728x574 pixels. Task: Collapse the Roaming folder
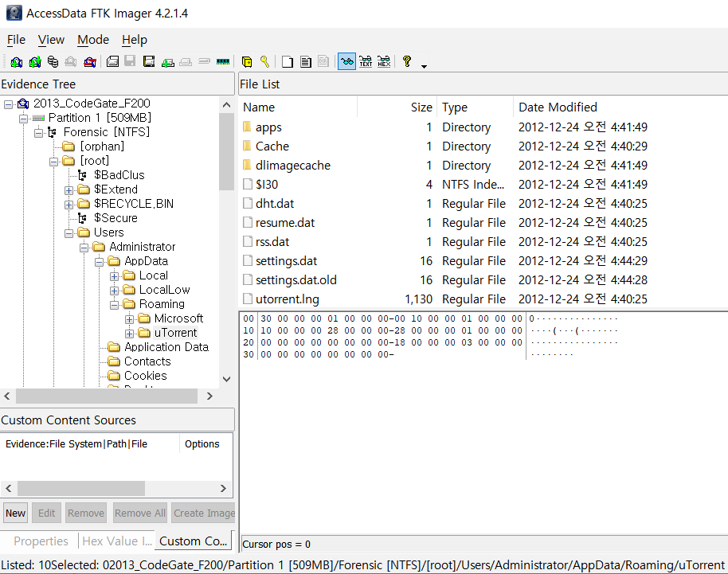(x=114, y=305)
